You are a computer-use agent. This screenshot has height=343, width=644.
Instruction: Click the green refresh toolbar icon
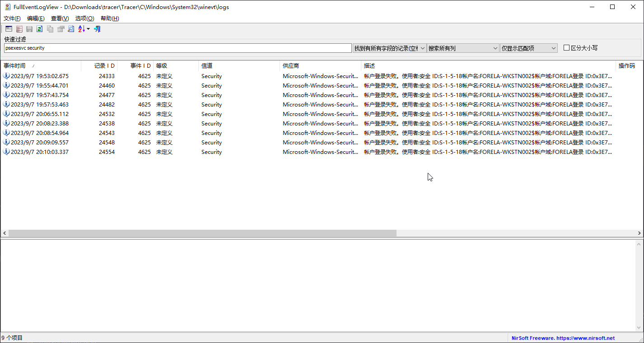[40, 29]
